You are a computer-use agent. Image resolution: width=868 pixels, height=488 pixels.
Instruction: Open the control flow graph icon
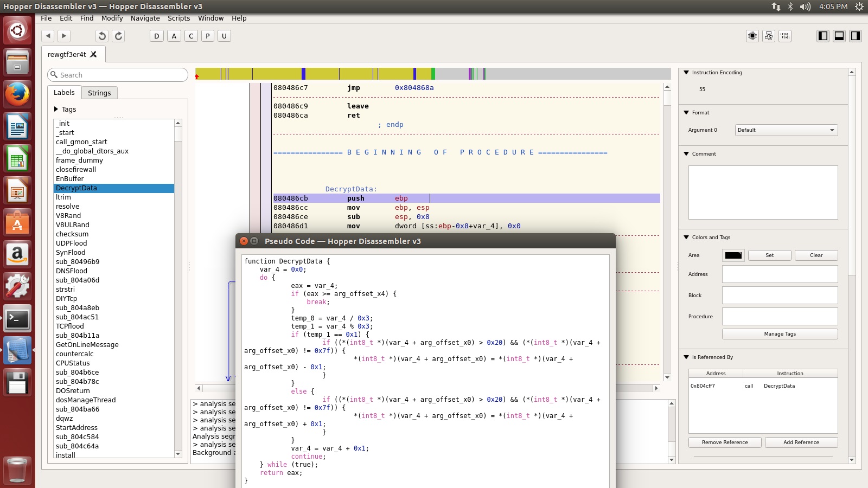[769, 36]
